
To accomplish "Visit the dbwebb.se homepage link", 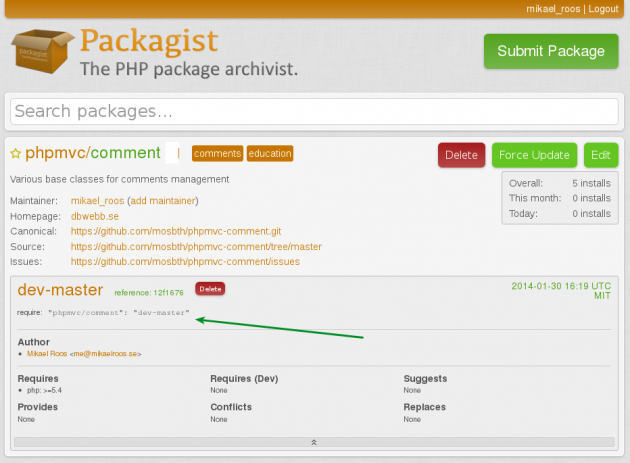I will click(x=95, y=216).
